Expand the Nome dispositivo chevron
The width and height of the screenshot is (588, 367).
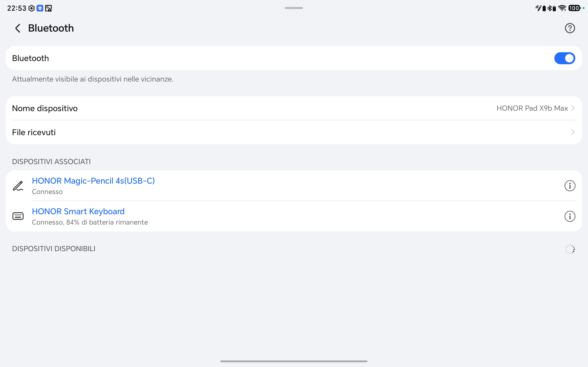[x=573, y=108]
